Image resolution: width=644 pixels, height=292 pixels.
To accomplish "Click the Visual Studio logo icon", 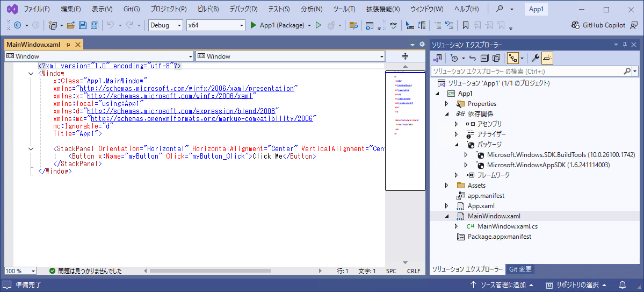I will point(11,9).
